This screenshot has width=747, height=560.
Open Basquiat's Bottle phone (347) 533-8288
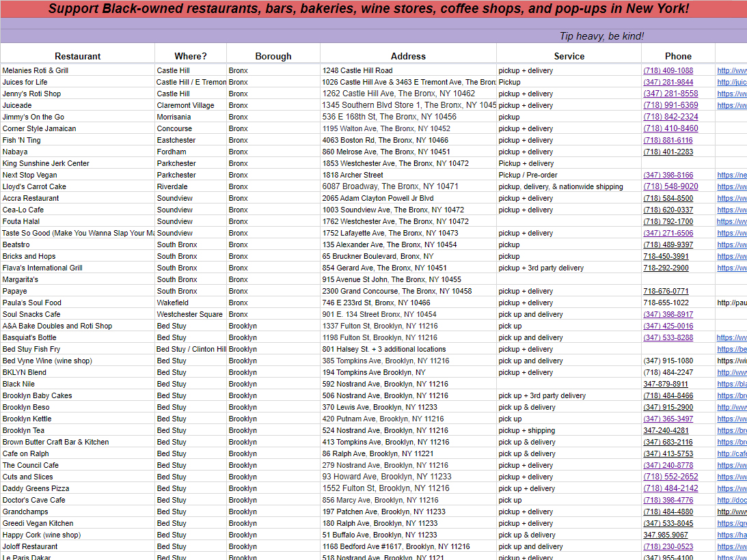668,337
